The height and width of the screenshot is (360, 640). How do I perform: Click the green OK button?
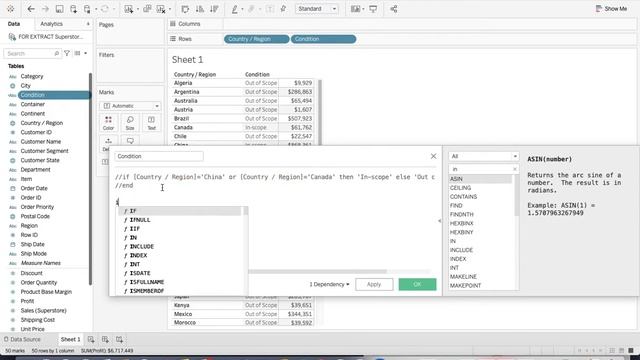click(417, 284)
